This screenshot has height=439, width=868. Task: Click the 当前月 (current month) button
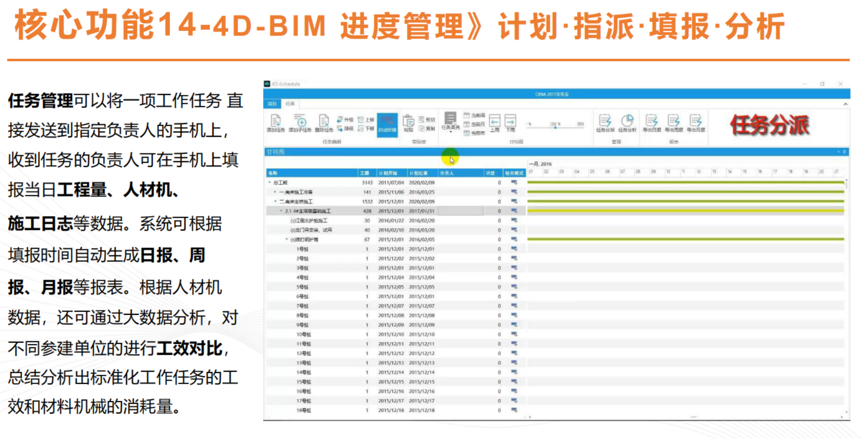[475, 124]
